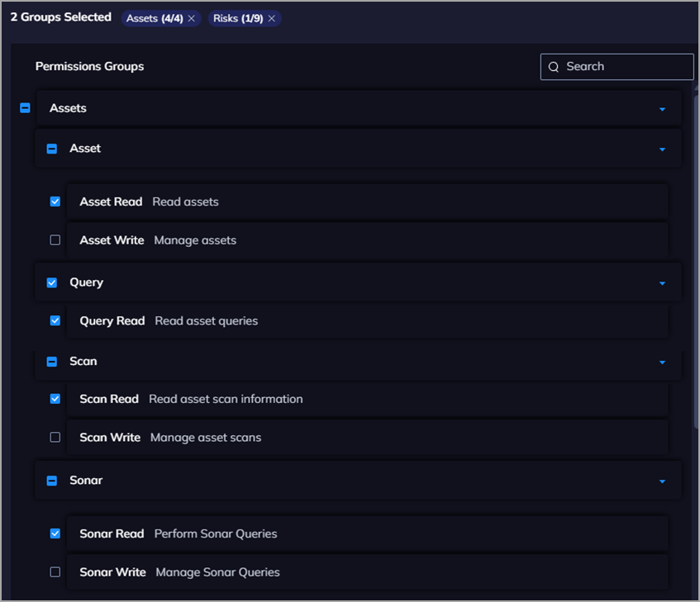Enable the Sonar Write permission checkbox

click(x=55, y=571)
